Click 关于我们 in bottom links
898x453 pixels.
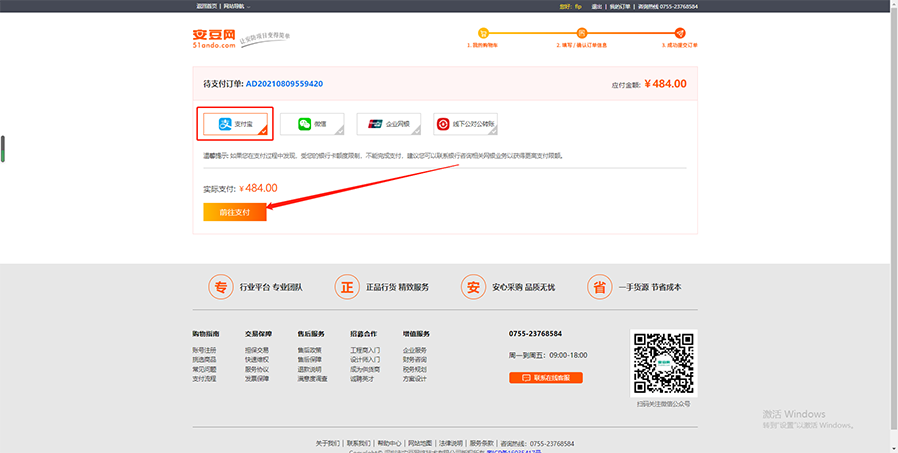tap(328, 443)
